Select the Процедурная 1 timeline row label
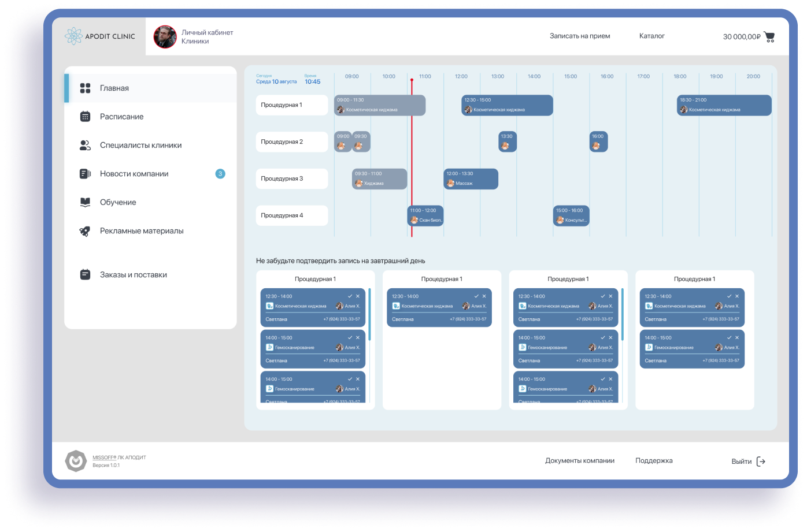Image resolution: width=807 pixels, height=532 pixels. pyautogui.click(x=292, y=105)
